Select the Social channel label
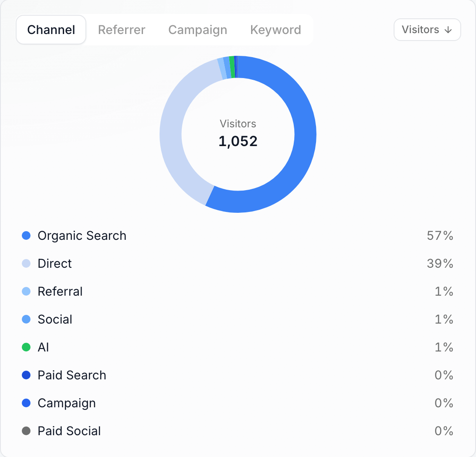This screenshot has height=457, width=476. point(55,320)
